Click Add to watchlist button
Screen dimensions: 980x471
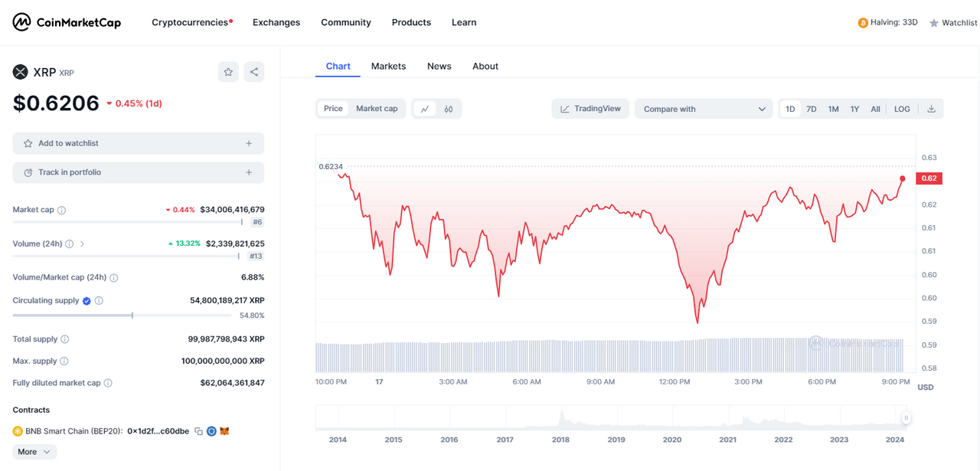(x=139, y=143)
